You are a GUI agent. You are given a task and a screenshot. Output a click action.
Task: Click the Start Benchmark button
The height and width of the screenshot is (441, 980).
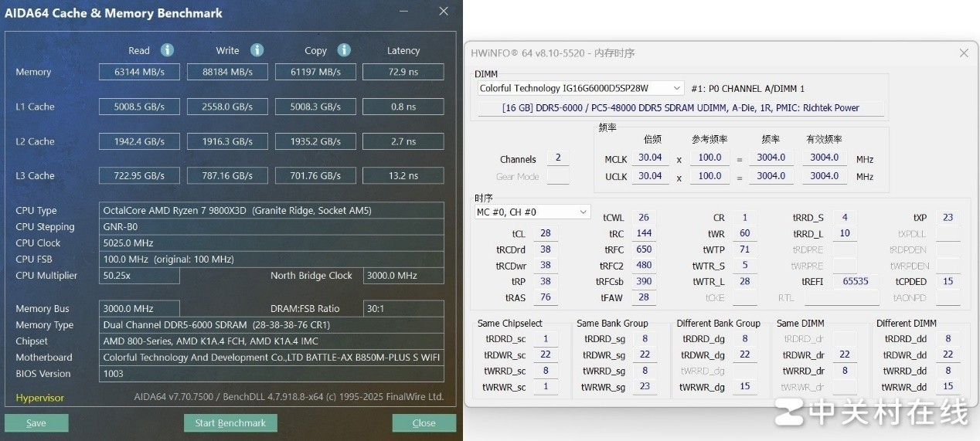pos(230,423)
